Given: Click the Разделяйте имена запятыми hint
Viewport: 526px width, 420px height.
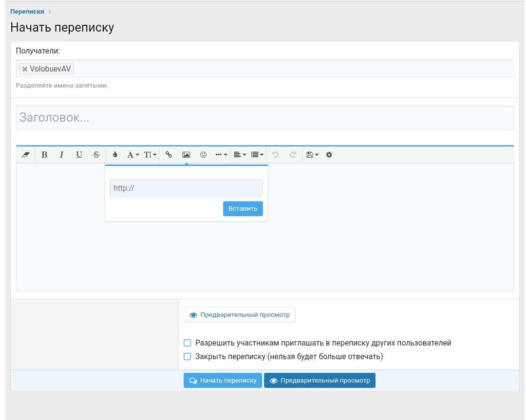Looking at the screenshot, I should pyautogui.click(x=62, y=86).
